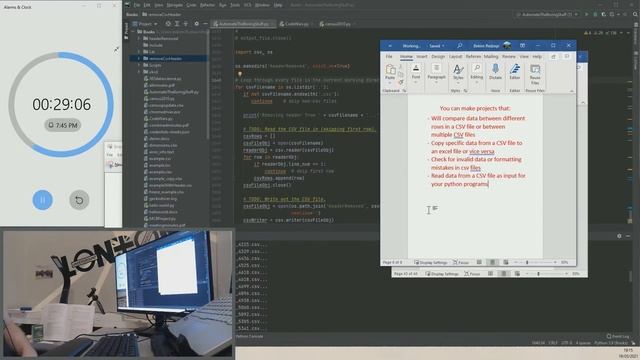This screenshot has height=360, width=640.
Task: Click zoom slider in front Word status bar
Action: point(537,262)
